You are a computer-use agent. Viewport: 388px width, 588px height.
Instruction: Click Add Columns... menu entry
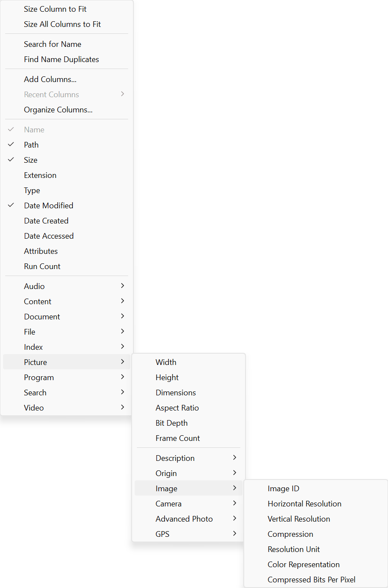50,79
